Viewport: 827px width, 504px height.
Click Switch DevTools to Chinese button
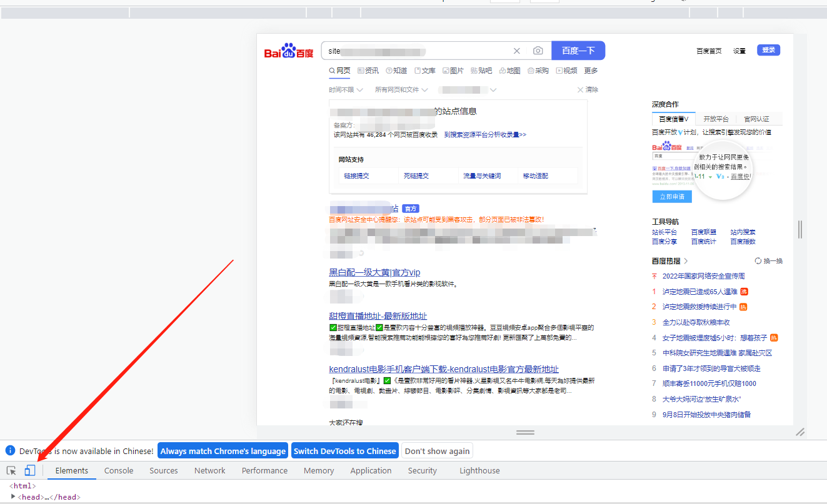[345, 451]
